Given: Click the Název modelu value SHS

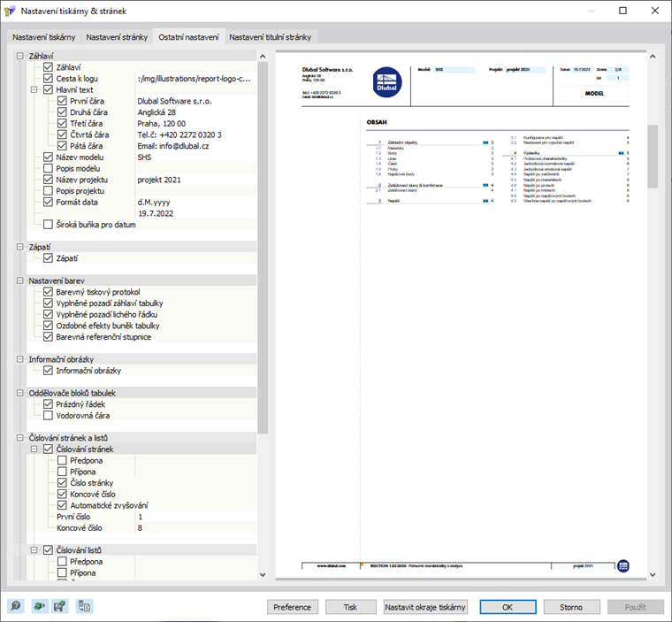Looking at the screenshot, I should [196, 157].
